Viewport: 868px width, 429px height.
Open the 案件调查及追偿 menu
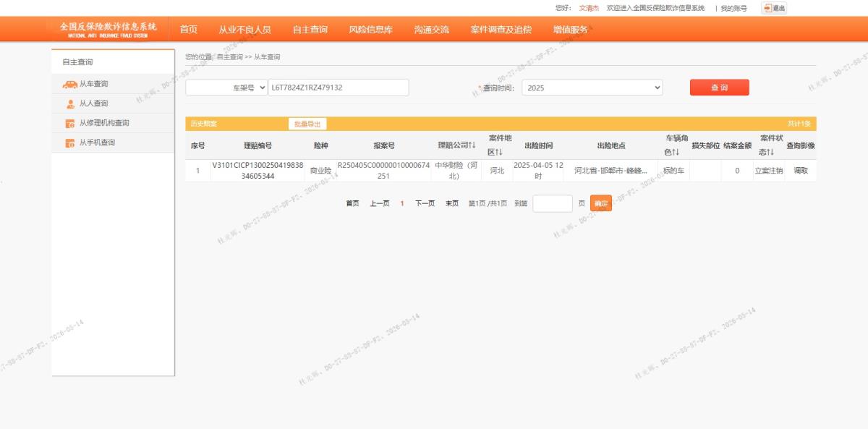501,30
